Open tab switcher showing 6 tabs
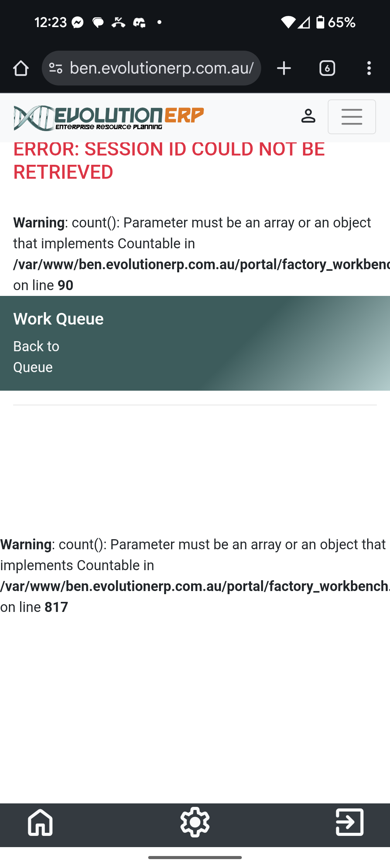 327,68
